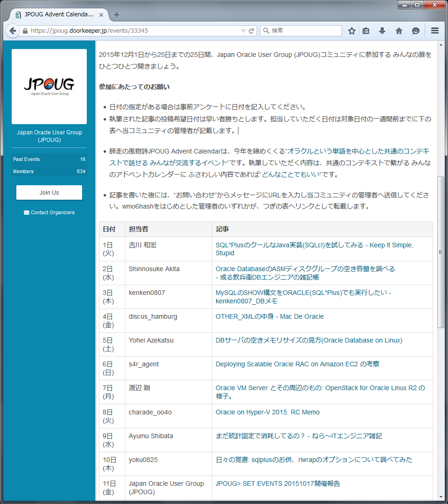This screenshot has height=504, width=448.
Task: Open the downloads arrow icon
Action: click(382, 31)
